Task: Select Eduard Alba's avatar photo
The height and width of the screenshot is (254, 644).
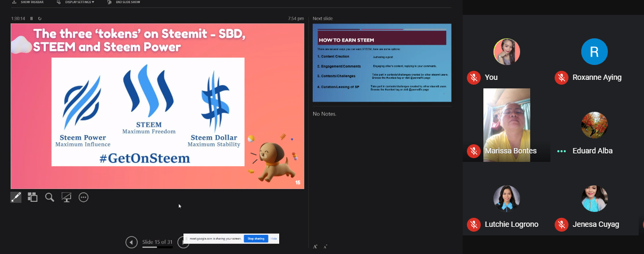Action: pos(595,125)
